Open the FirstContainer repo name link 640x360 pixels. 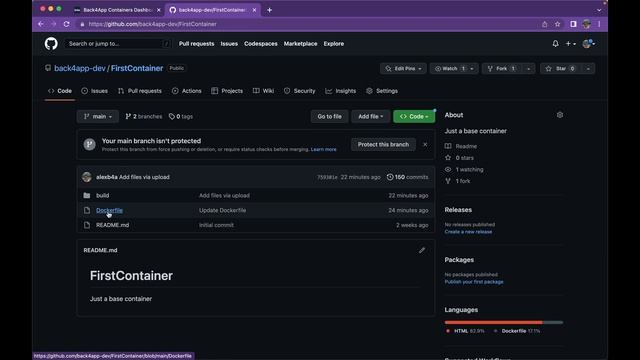137,68
